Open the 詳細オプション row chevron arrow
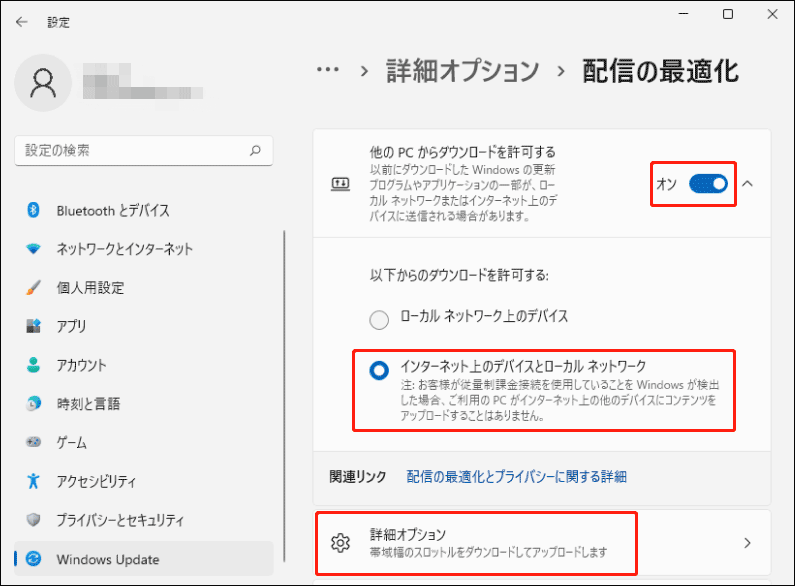The image size is (795, 586). (x=747, y=543)
